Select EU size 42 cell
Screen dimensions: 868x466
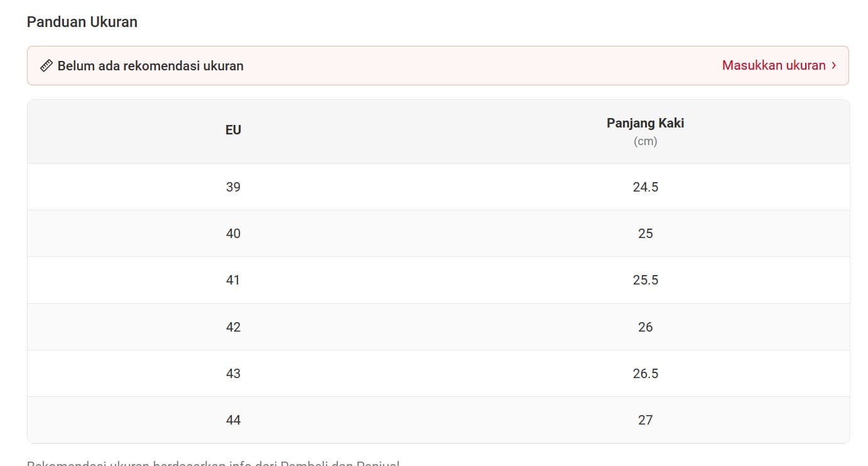point(233,327)
